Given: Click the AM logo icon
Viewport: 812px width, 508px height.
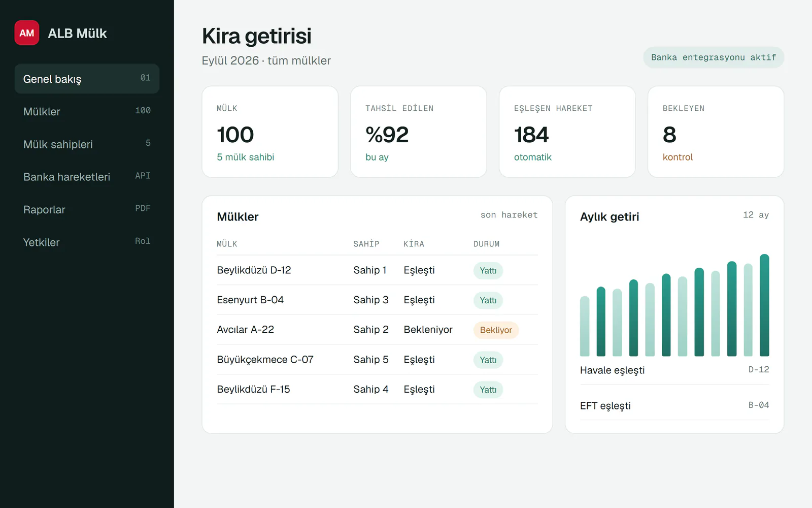Looking at the screenshot, I should pos(27,33).
